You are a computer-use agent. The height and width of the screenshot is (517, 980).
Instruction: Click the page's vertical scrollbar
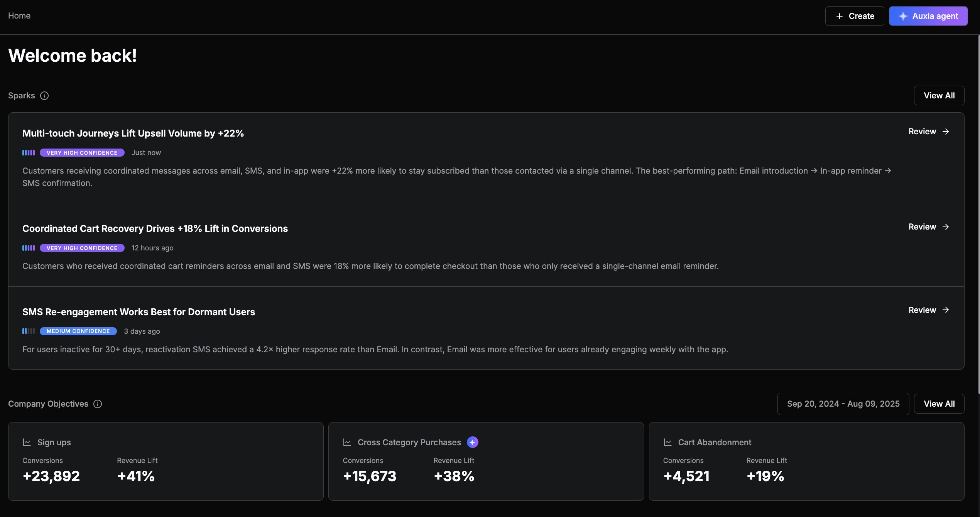(978, 214)
